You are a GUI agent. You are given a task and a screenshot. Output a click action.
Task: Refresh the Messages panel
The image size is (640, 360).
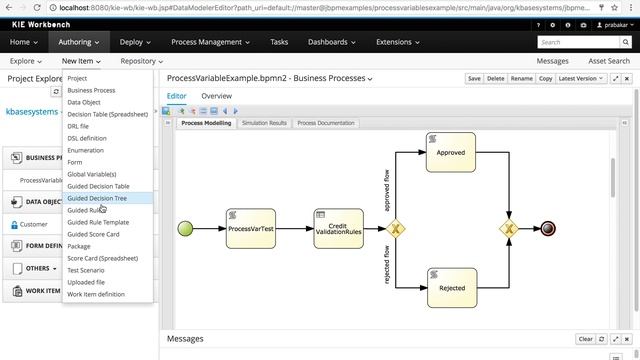[602, 339]
